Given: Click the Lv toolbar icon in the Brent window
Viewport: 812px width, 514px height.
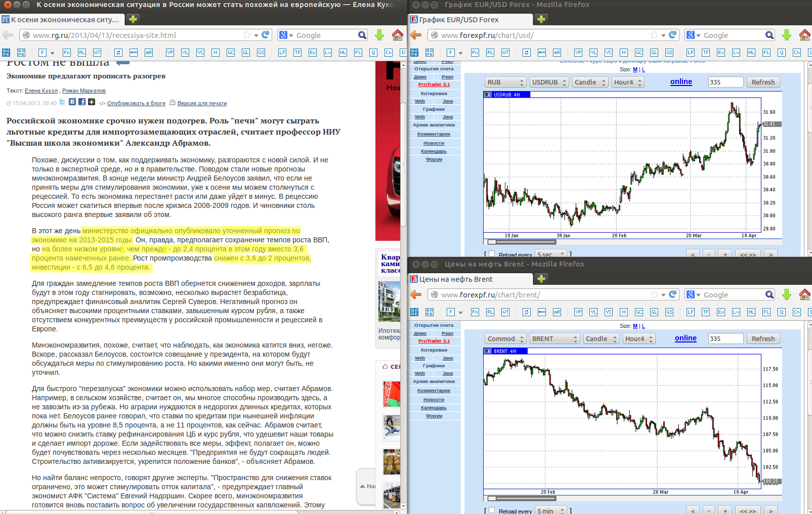Looking at the screenshot, I should (736, 312).
